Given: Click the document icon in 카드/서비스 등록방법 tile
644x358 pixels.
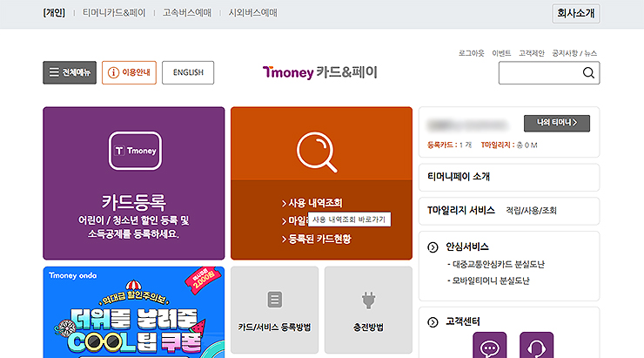Looking at the screenshot, I should coord(275,300).
